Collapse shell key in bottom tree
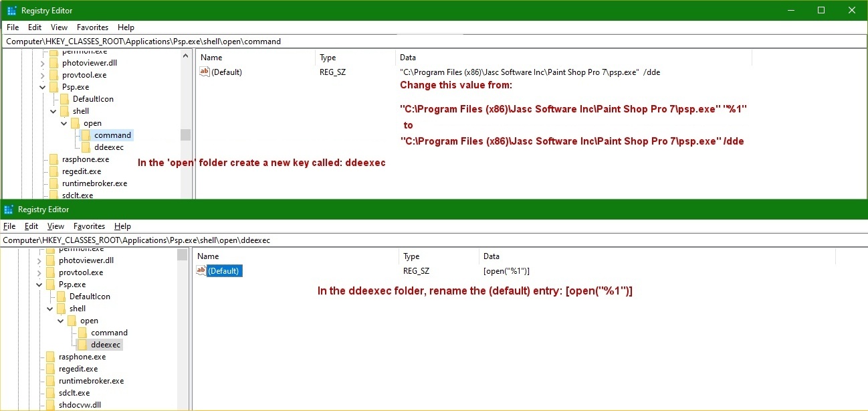 pos(49,309)
